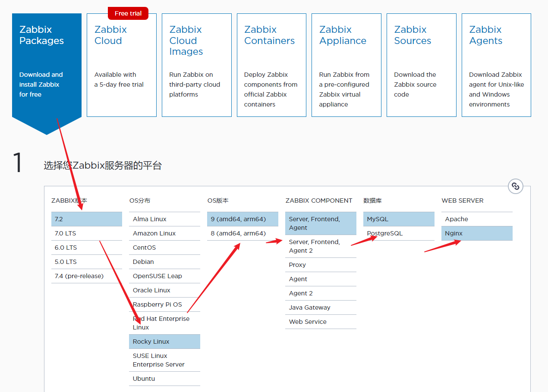This screenshot has height=392, width=548.
Task: Click the OS版本 column header
Action: point(218,201)
